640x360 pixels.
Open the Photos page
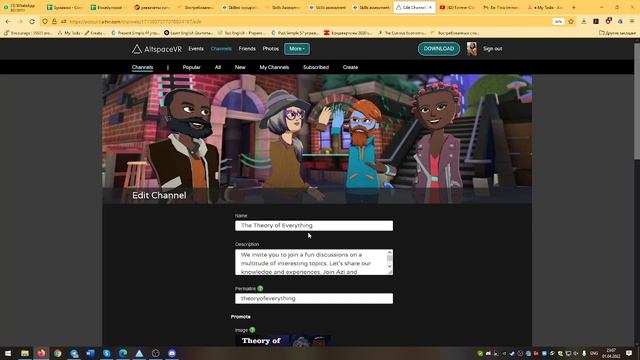click(x=271, y=49)
